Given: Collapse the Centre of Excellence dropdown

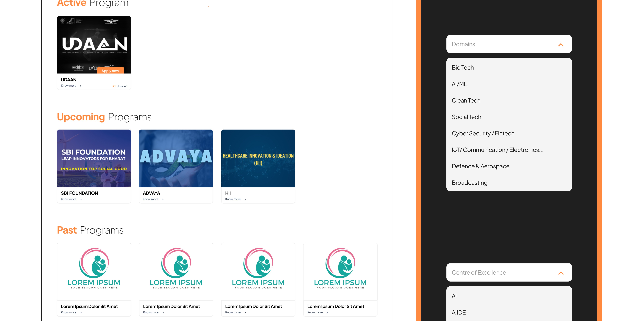Looking at the screenshot, I should coord(561,273).
